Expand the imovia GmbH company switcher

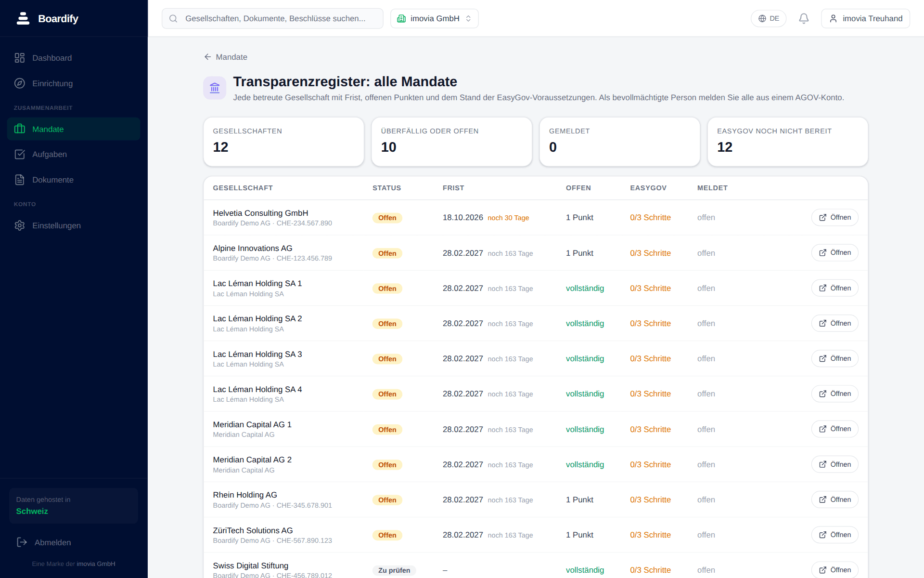[434, 18]
